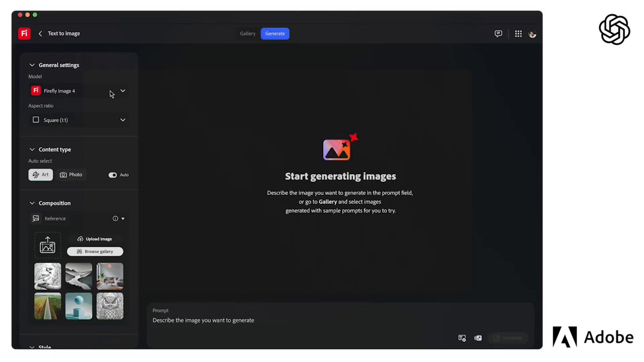Click the Generate button in prompt bar

pos(508,338)
